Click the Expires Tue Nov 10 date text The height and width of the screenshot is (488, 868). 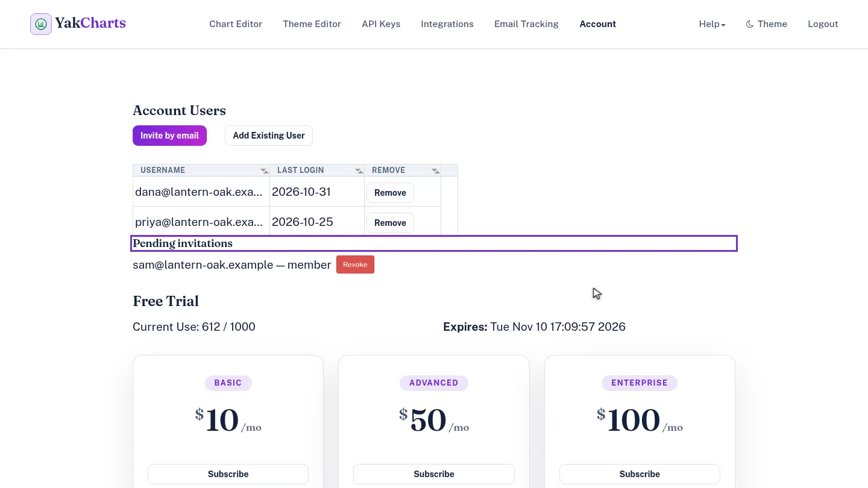(534, 327)
